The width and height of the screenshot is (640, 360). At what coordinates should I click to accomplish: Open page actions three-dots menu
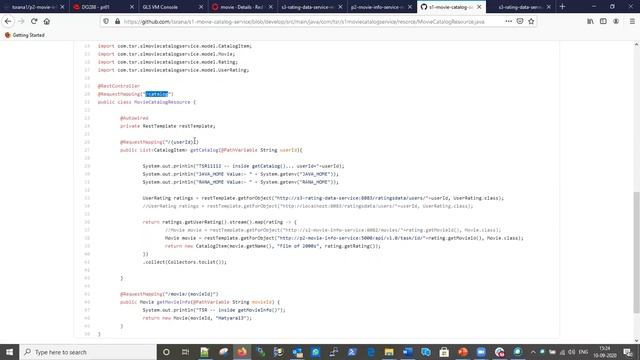click(x=508, y=21)
